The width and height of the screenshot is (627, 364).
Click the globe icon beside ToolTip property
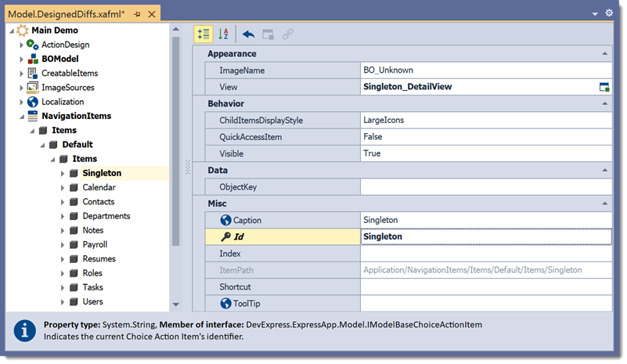point(226,303)
